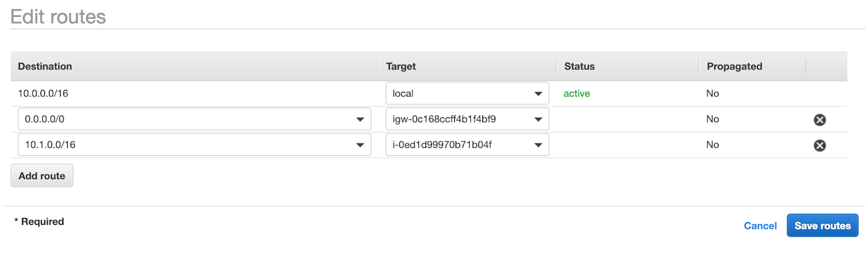Cancel route editing

click(x=760, y=226)
